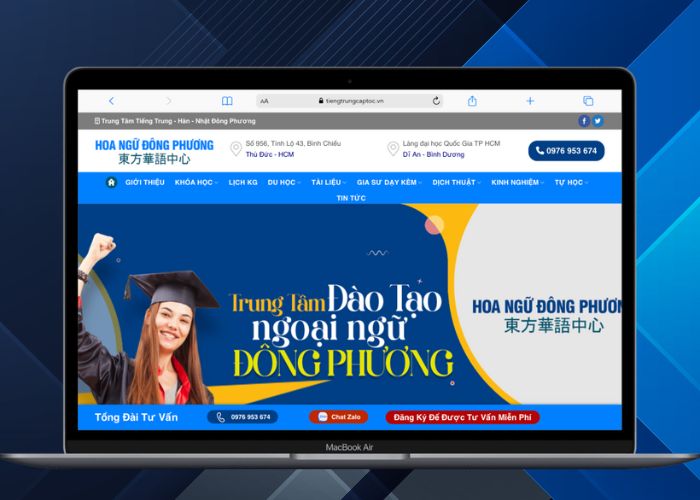The width and height of the screenshot is (700, 500).
Task: Open the Twitter icon in top bar
Action: (598, 121)
